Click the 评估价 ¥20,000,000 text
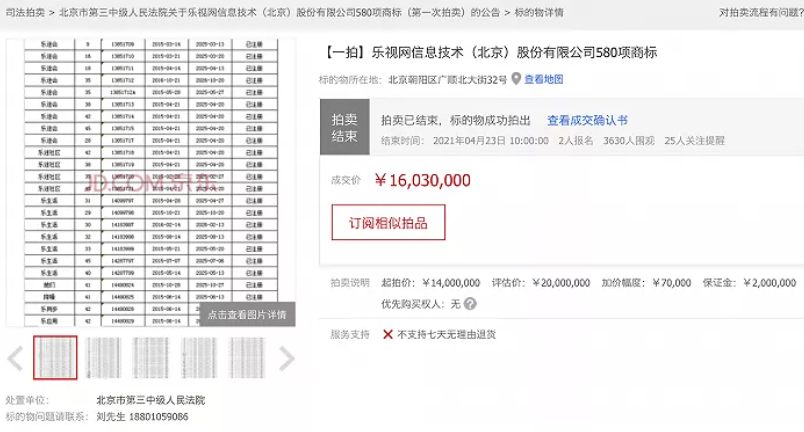Image resolution: width=804 pixels, height=432 pixels. pos(541,283)
